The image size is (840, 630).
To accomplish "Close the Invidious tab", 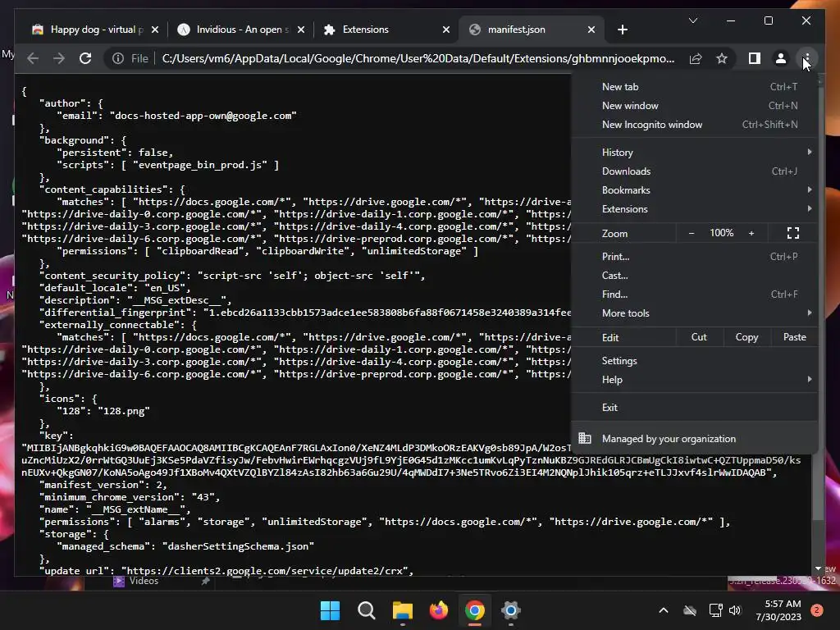I will (x=301, y=30).
